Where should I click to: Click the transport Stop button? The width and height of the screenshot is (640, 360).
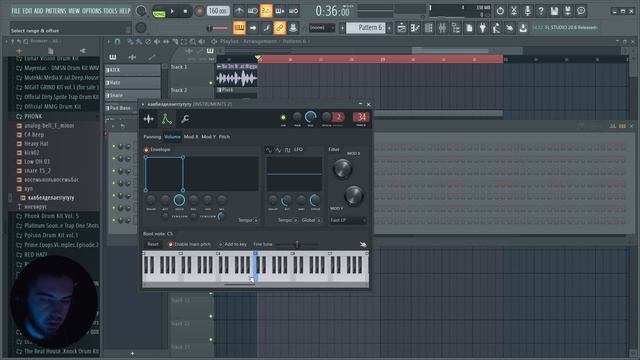(185, 11)
